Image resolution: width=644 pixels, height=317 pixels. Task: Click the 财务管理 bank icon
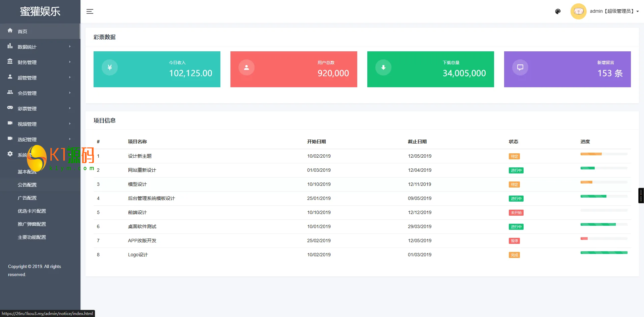pyautogui.click(x=10, y=61)
